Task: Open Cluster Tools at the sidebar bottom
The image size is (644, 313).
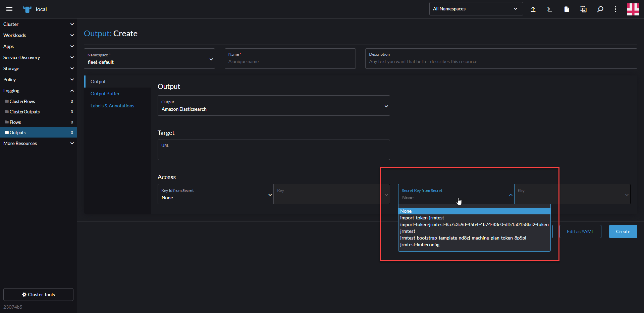Action: [38, 295]
